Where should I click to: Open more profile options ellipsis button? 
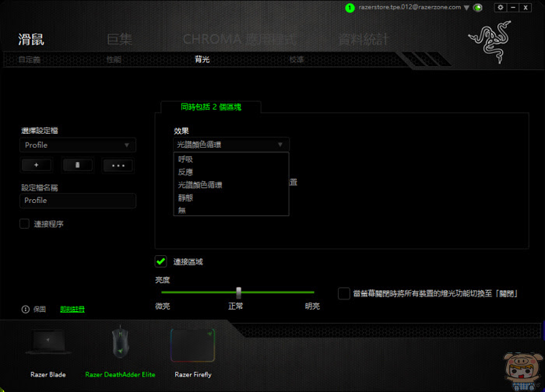pyautogui.click(x=118, y=165)
